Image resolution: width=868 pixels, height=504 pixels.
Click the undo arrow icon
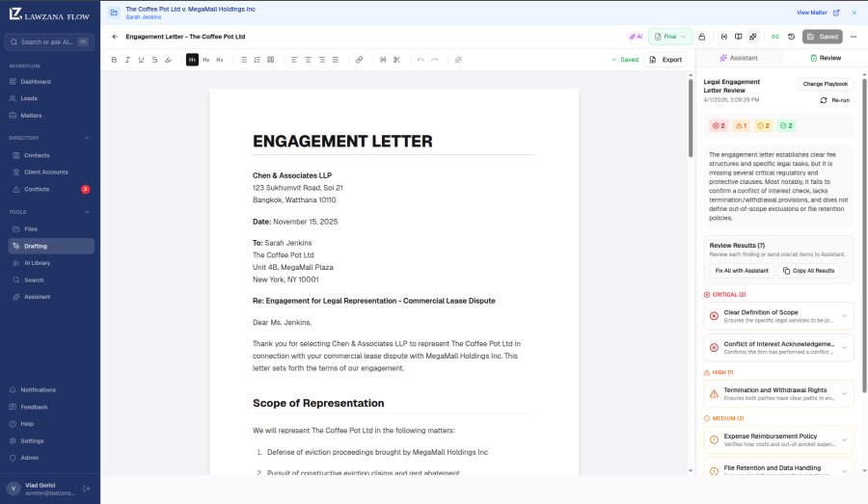click(x=420, y=60)
